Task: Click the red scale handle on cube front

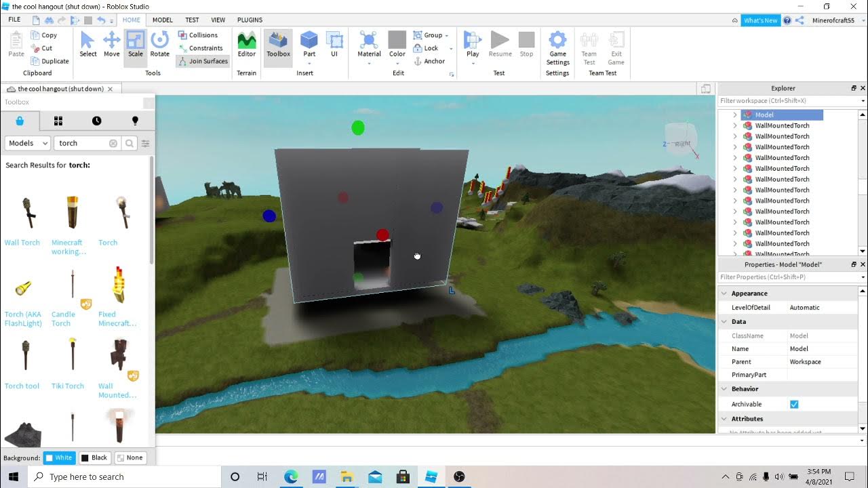Action: pos(382,235)
